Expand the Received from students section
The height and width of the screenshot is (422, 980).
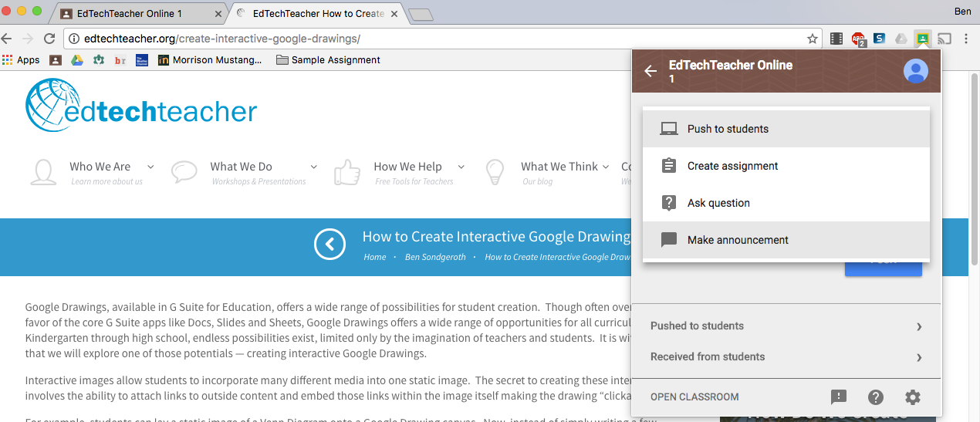point(786,357)
